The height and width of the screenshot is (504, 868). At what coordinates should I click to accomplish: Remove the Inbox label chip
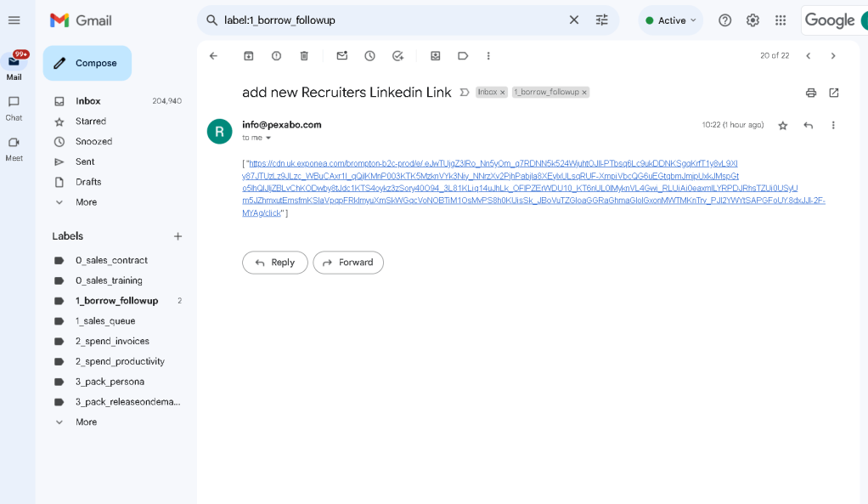click(x=503, y=93)
